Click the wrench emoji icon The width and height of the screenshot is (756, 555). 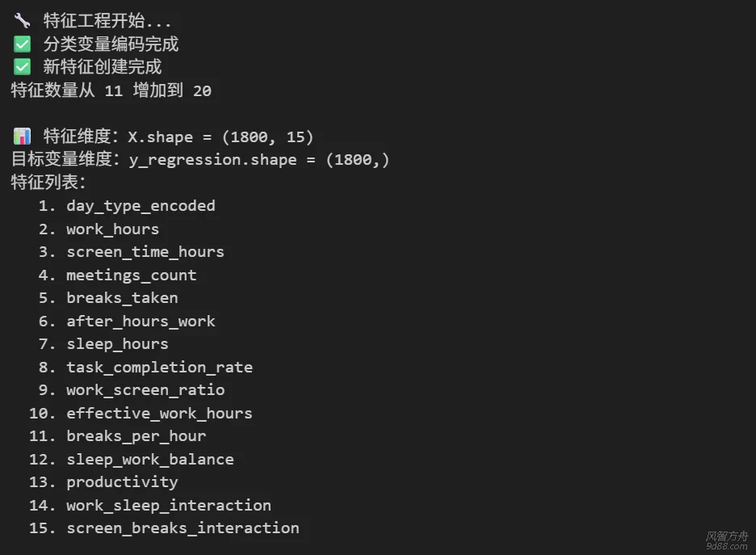pyautogui.click(x=22, y=21)
